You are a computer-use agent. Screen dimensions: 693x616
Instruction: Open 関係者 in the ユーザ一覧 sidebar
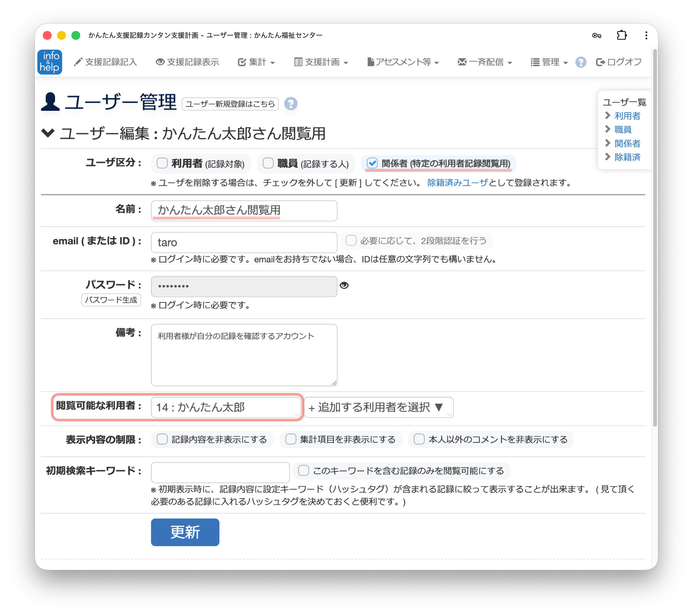pyautogui.click(x=627, y=144)
